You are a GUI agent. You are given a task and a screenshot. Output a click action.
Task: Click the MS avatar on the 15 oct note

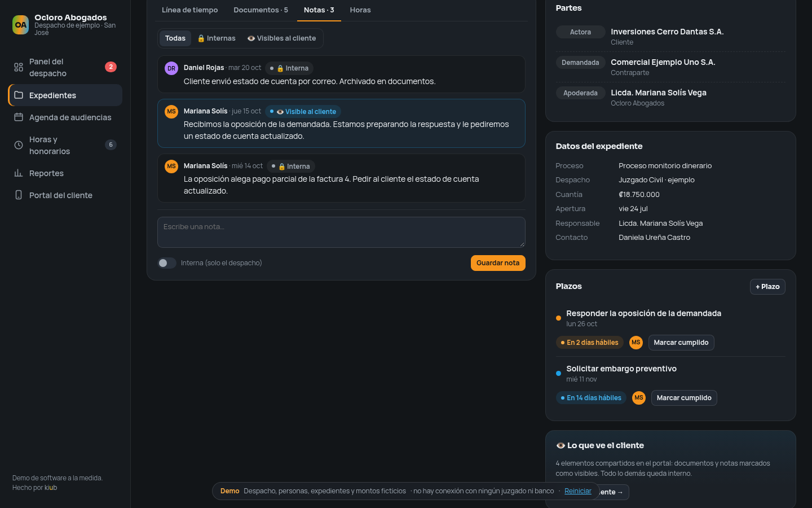coord(171,112)
